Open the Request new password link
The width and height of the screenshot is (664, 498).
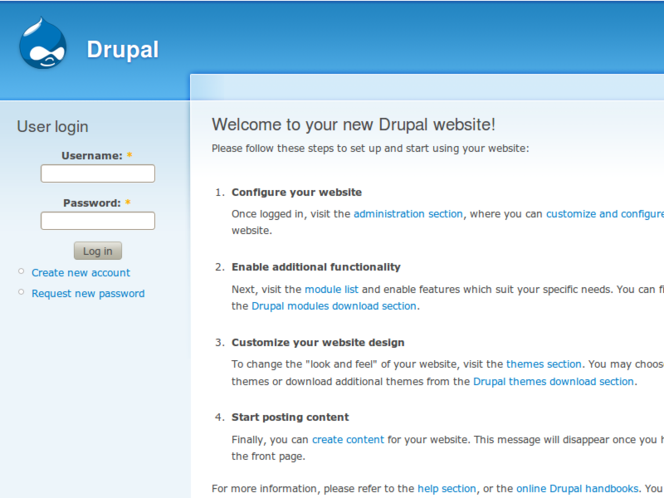[87, 294]
